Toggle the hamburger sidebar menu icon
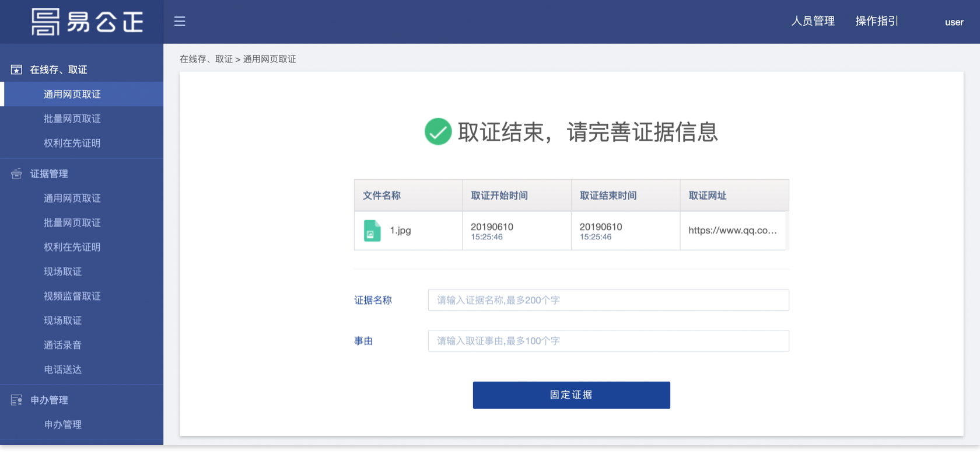The height and width of the screenshot is (453, 980). tap(180, 22)
